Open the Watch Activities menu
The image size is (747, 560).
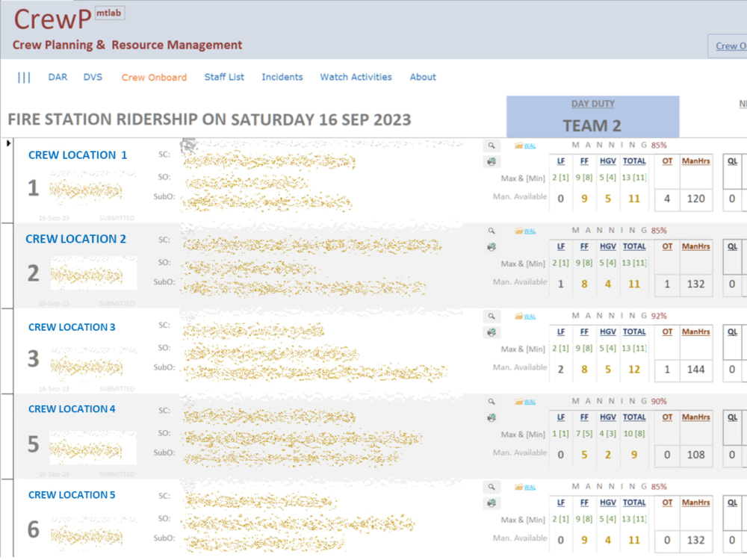click(x=356, y=77)
